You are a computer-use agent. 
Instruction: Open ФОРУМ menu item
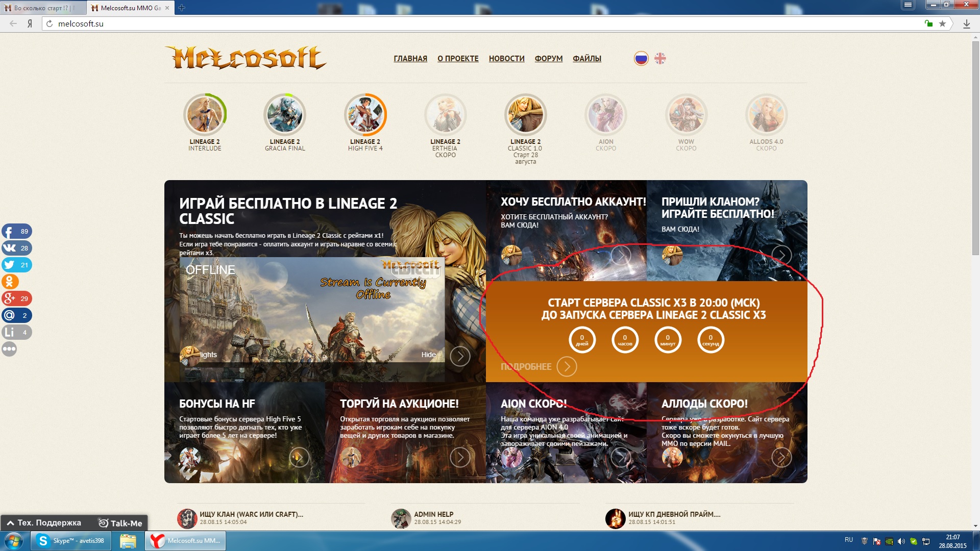point(549,59)
